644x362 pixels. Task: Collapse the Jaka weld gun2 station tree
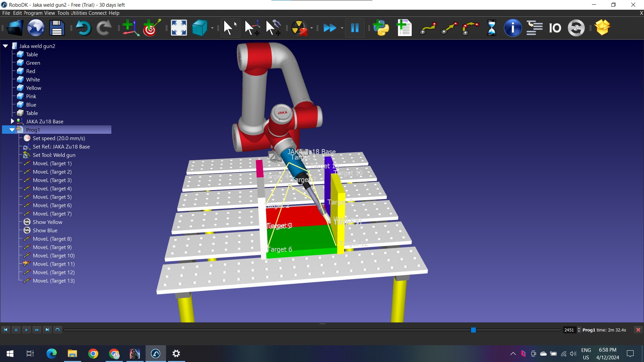6,46
